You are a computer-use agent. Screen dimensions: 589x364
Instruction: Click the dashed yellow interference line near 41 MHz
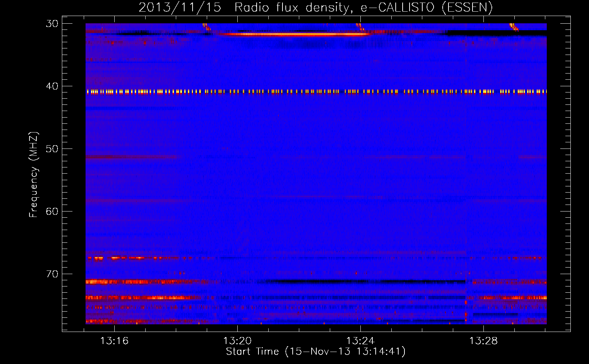click(316, 92)
